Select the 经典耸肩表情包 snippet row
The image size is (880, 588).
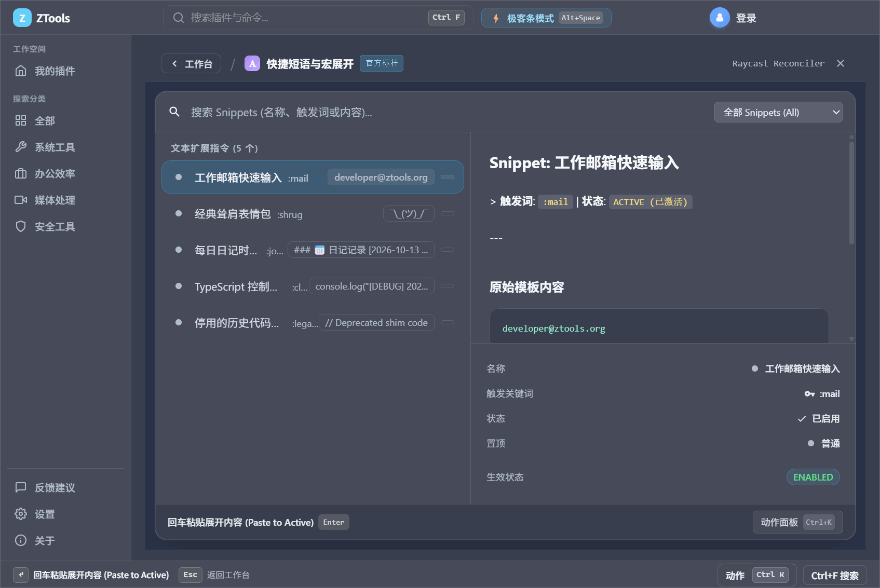tap(313, 214)
